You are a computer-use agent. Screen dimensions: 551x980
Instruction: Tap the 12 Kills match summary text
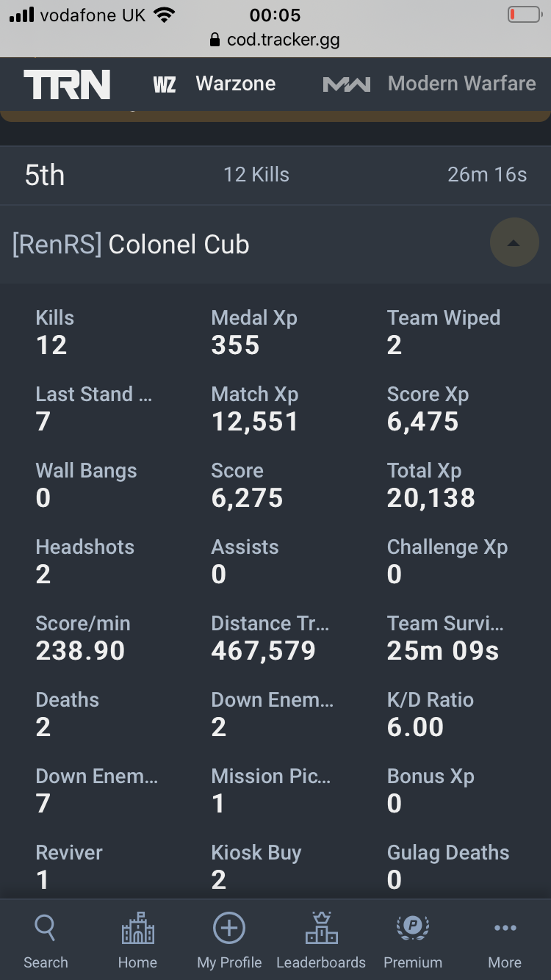(256, 175)
